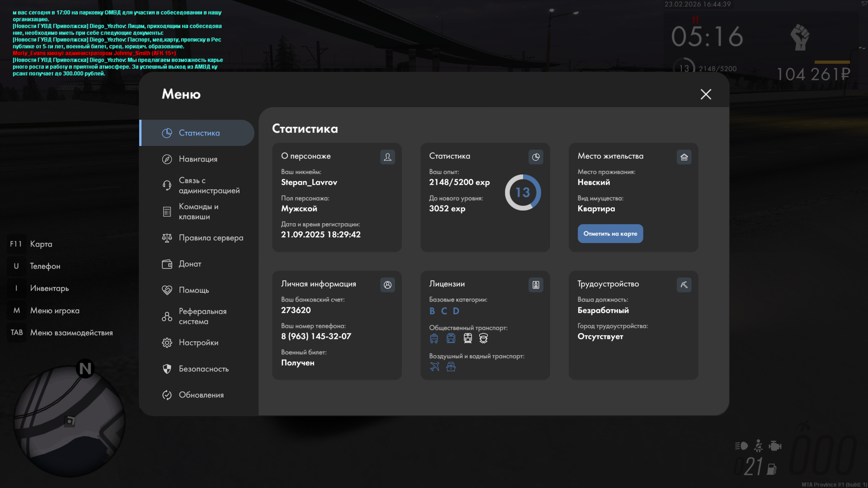Click the airplane license icon

[x=434, y=366]
